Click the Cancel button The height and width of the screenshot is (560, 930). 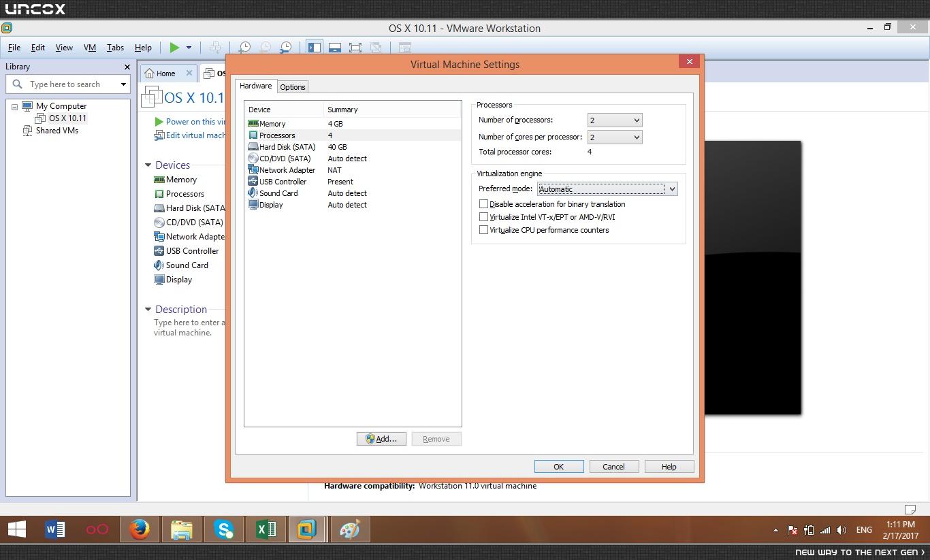(x=613, y=467)
